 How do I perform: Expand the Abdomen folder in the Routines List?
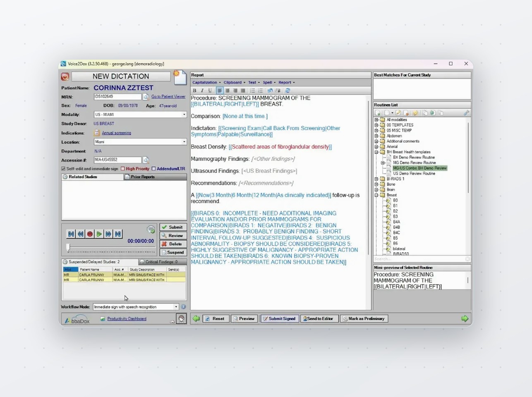(x=376, y=136)
